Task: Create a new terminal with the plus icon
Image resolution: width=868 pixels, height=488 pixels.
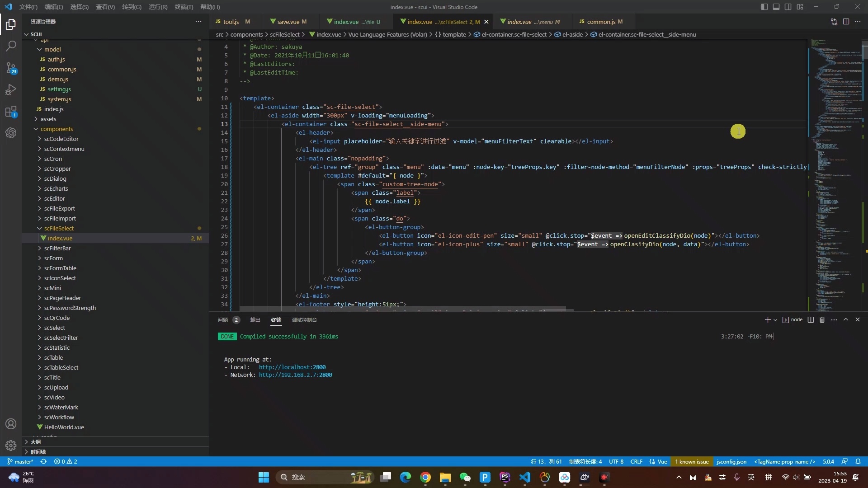Action: (x=767, y=319)
